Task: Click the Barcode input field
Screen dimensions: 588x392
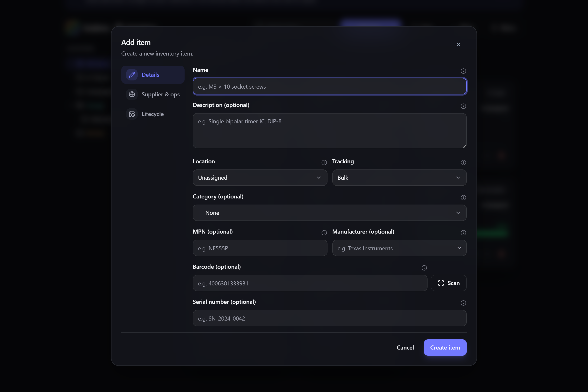Action: [x=310, y=283]
